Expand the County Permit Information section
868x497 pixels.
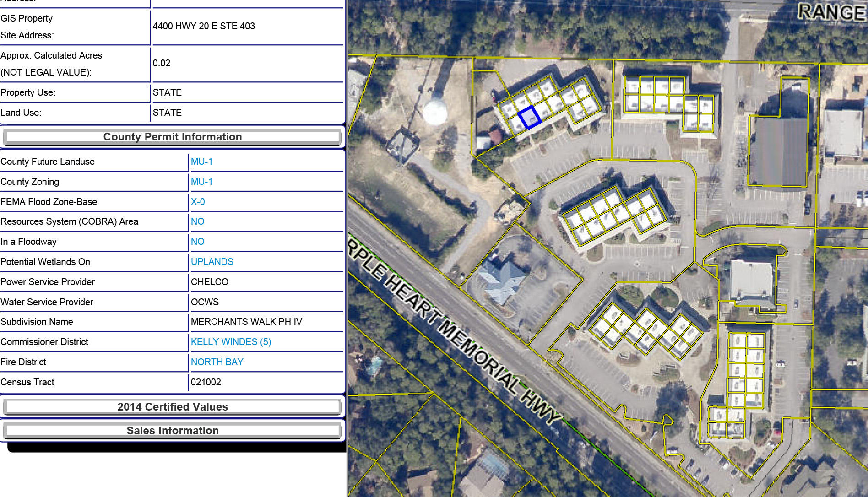[x=172, y=137]
